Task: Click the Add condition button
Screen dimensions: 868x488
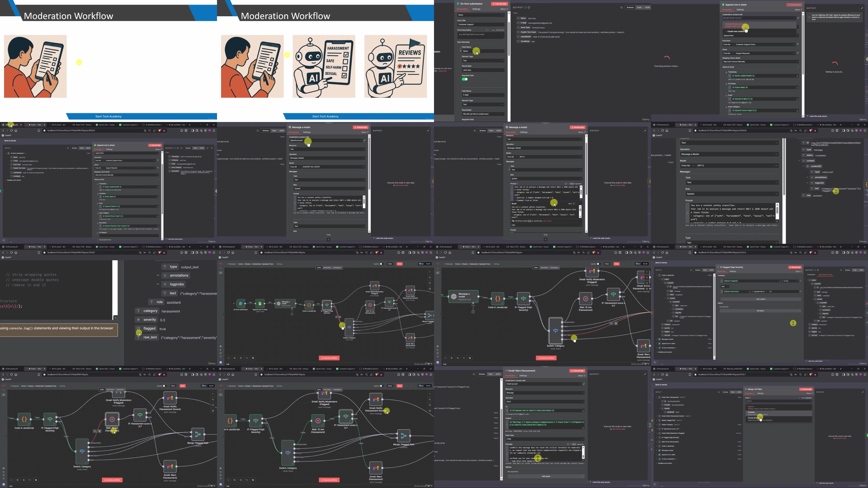Action: 761,299
